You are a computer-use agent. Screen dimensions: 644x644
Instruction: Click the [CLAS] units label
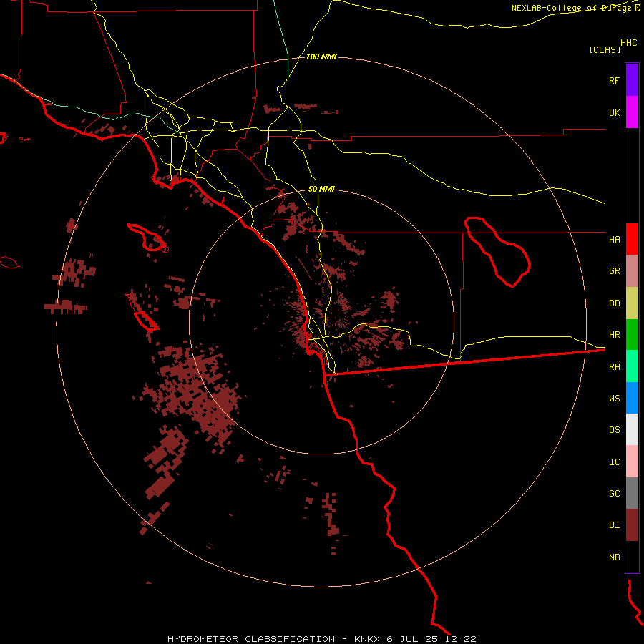(605, 49)
